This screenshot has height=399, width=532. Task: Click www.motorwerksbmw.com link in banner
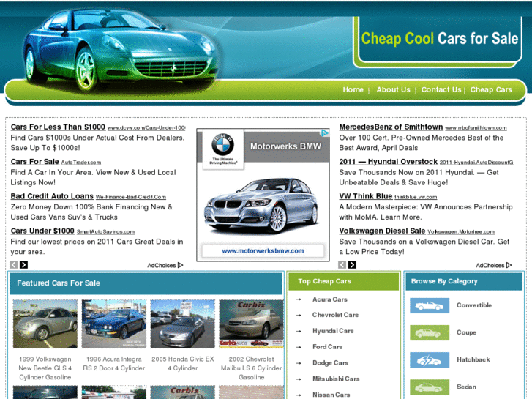263,251
